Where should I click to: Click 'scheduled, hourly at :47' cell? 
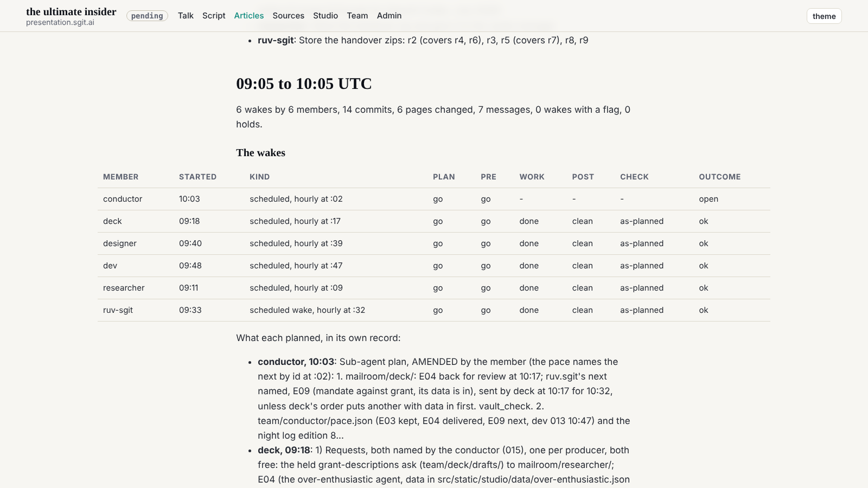[296, 266]
